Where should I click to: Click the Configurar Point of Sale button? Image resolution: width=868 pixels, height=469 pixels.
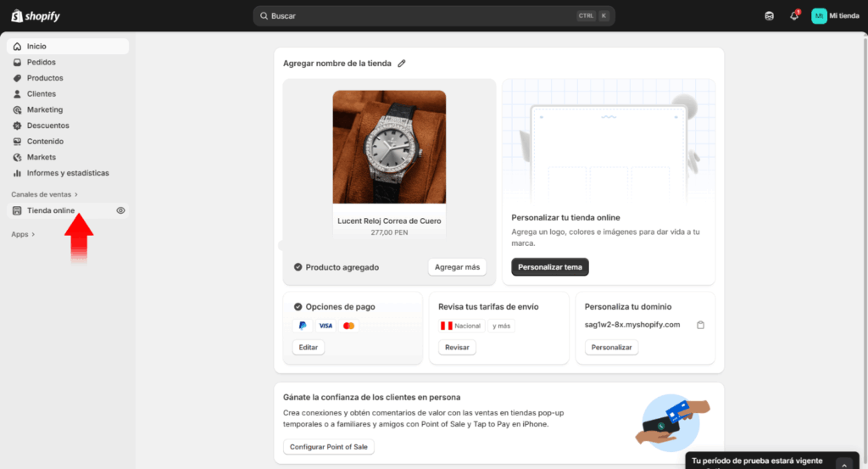pyautogui.click(x=328, y=447)
